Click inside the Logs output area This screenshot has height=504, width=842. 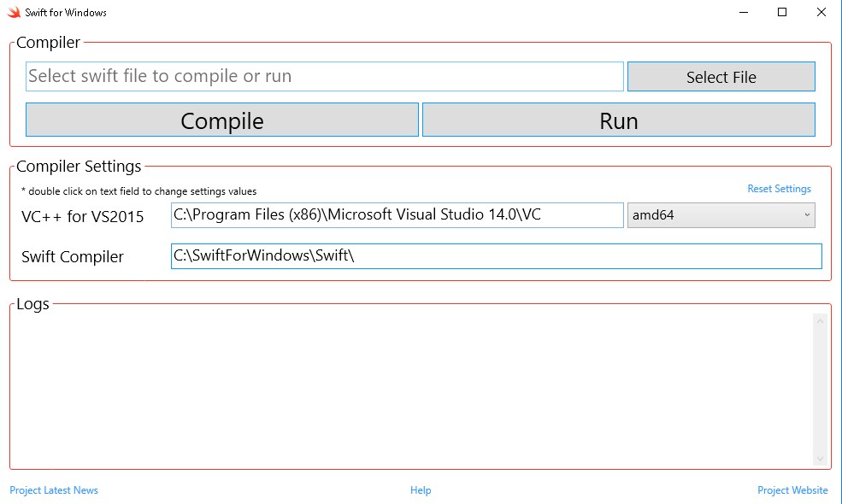(411, 390)
